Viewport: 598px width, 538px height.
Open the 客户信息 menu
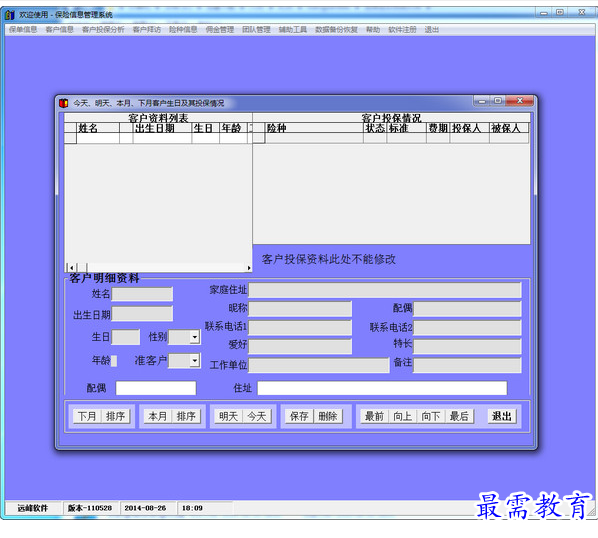[x=59, y=29]
